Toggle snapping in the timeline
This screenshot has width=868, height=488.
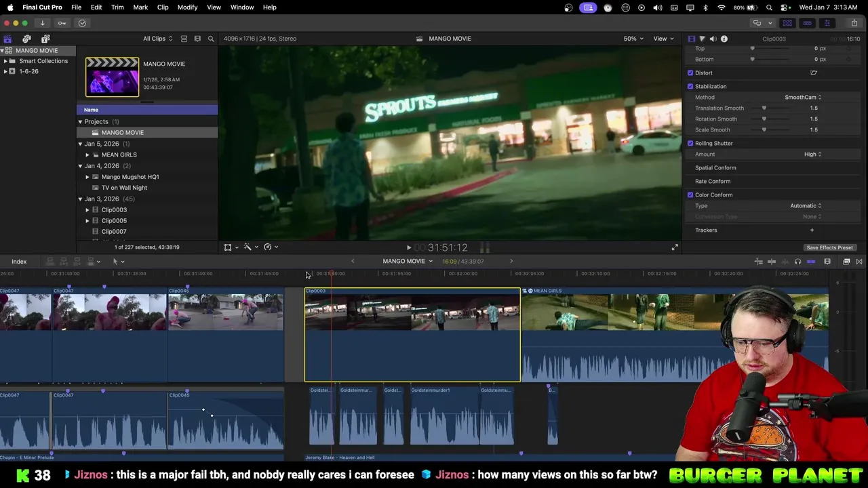tap(811, 262)
